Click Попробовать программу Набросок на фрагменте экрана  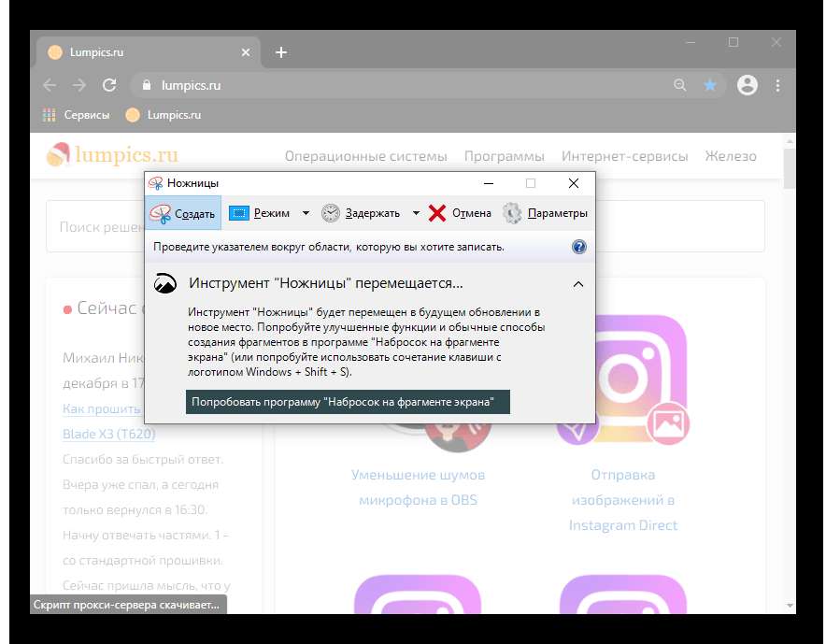coord(348,403)
